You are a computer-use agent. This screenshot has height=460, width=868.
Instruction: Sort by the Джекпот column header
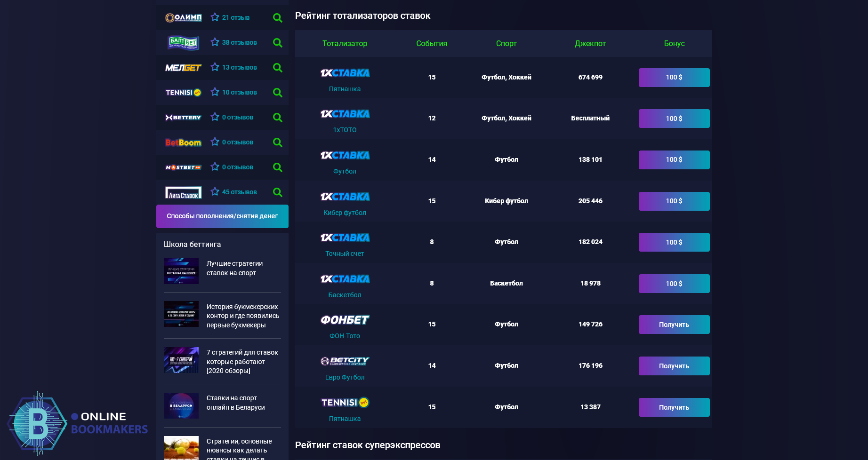(590, 43)
